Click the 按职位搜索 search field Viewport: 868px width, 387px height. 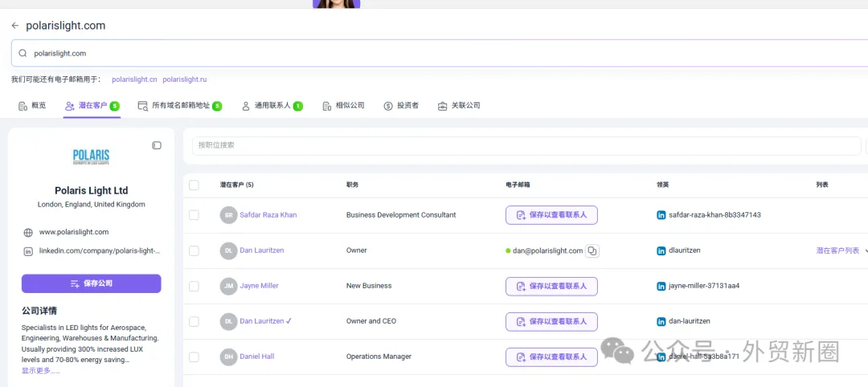[x=526, y=145]
